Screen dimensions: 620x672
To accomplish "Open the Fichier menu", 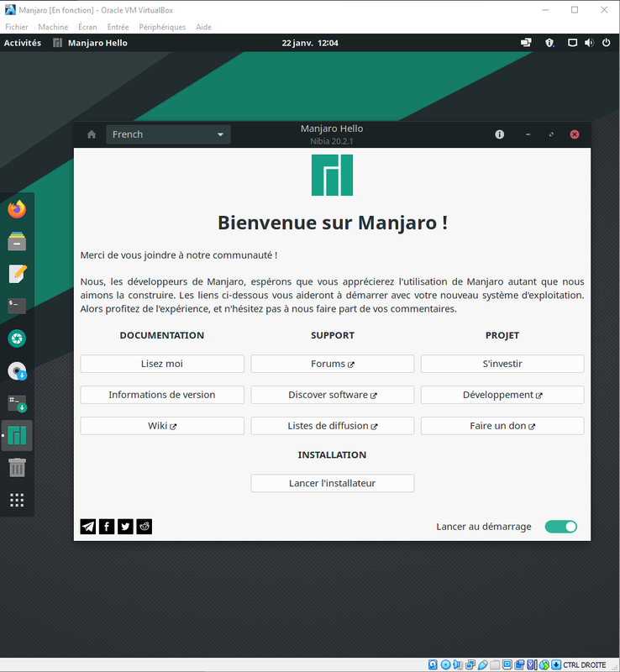I will 17,27.
